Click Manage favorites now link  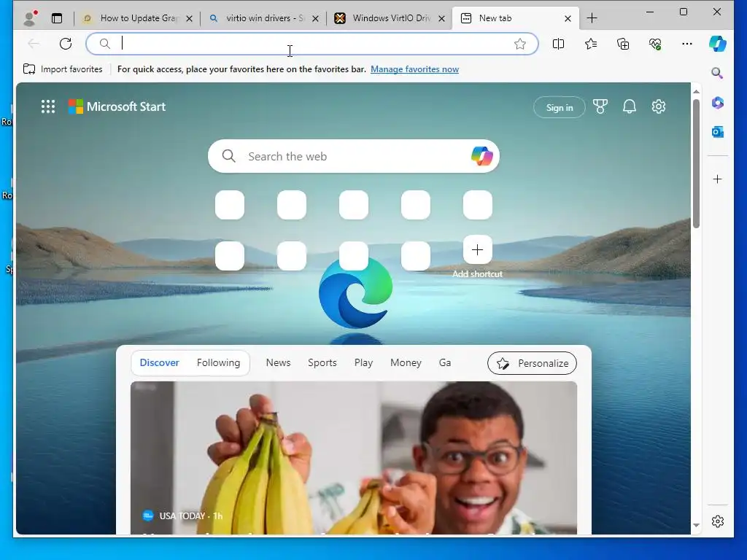414,69
